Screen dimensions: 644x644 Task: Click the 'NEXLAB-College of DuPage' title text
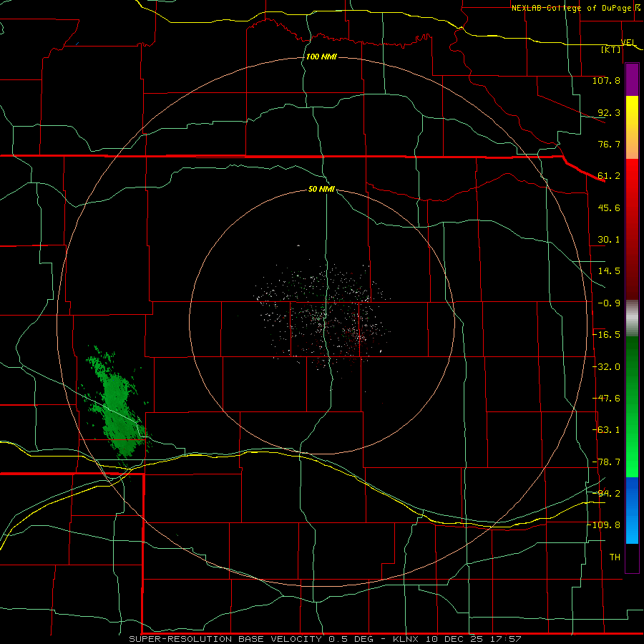click(571, 8)
